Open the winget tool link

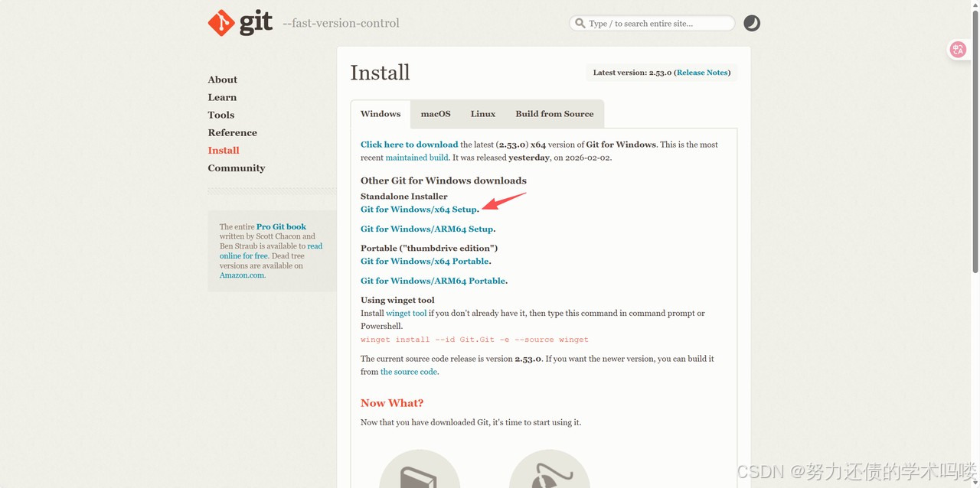click(407, 314)
